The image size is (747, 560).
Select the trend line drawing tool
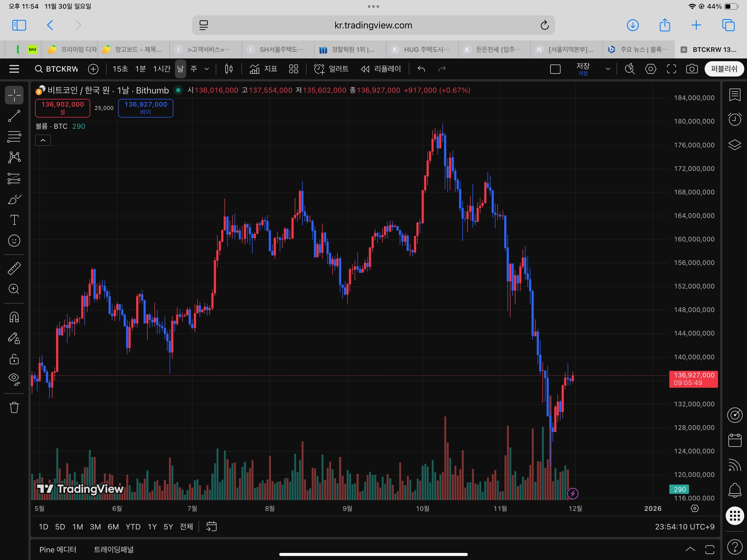click(x=14, y=116)
